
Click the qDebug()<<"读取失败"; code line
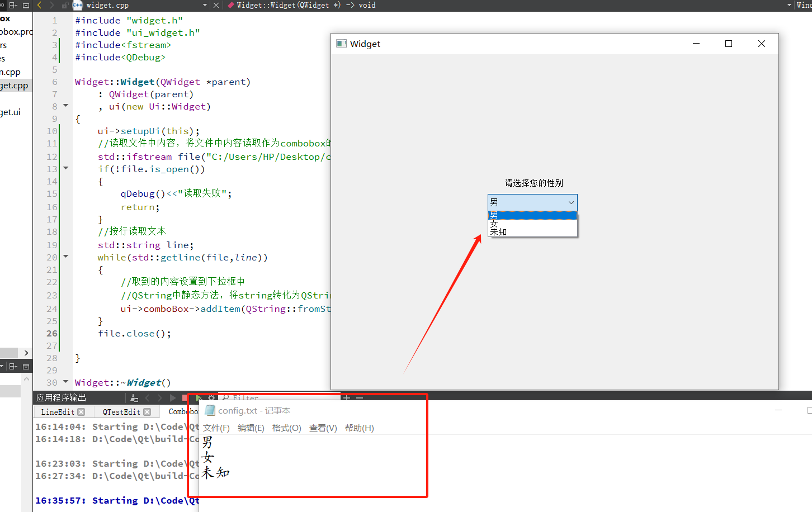pyautogui.click(x=176, y=193)
